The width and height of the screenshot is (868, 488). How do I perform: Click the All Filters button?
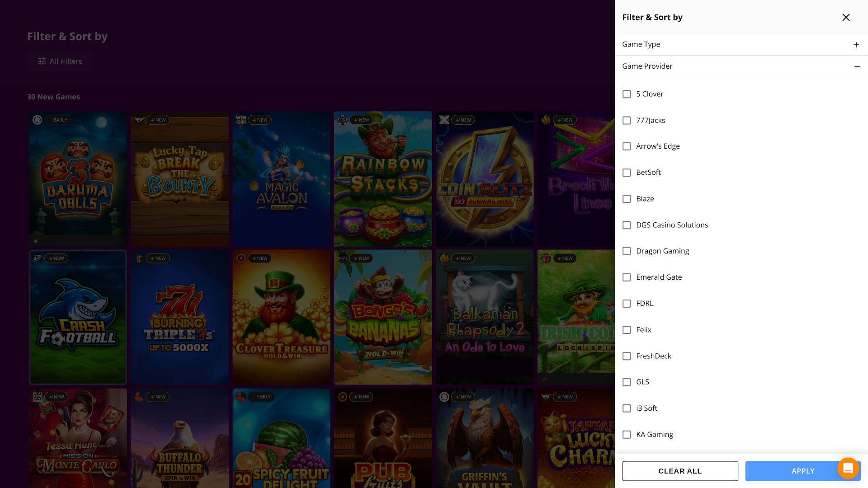(x=59, y=61)
